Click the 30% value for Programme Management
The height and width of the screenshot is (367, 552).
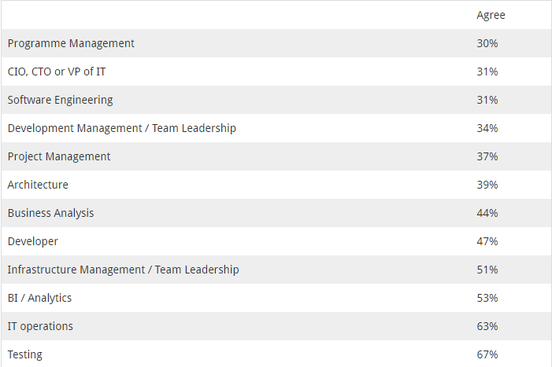click(487, 43)
